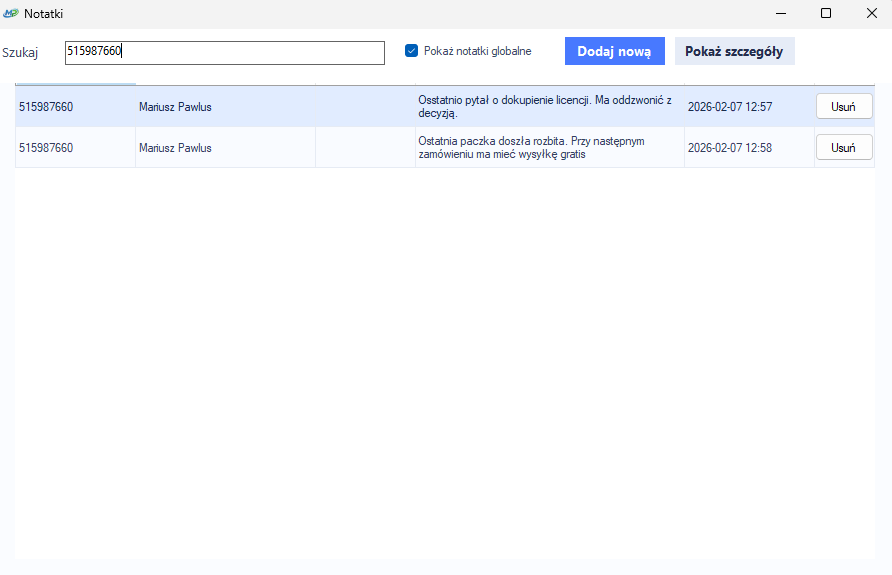
Task: Click the 'Pokaż notatki globalne' checkbox label
Action: (x=477, y=51)
